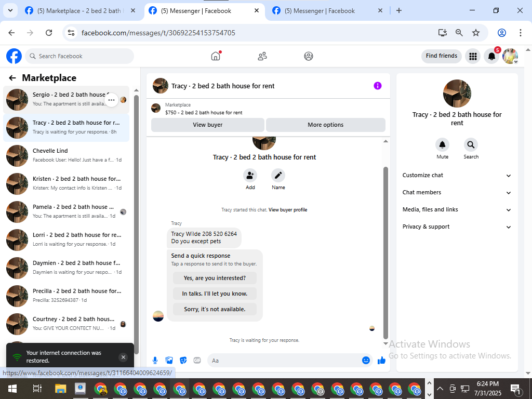This screenshot has height=399, width=532.
Task: Open File Explorer from taskbar
Action: [x=60, y=389]
